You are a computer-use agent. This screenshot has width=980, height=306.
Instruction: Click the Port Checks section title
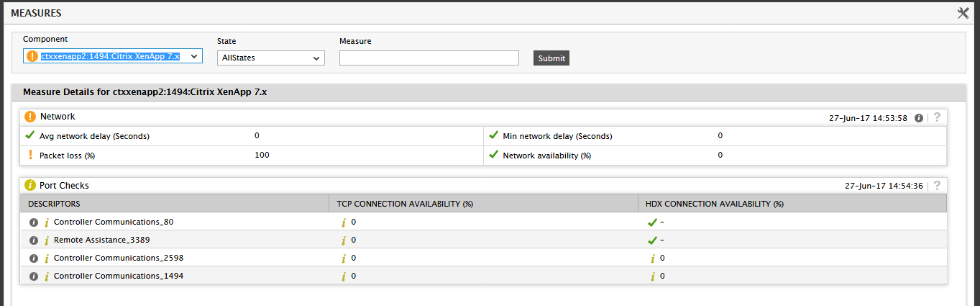pyautogui.click(x=65, y=185)
